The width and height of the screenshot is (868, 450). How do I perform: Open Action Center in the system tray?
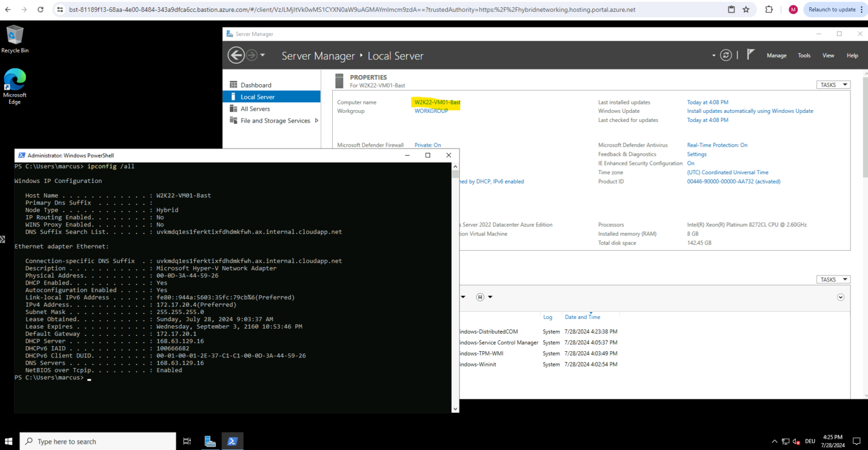pyautogui.click(x=856, y=441)
